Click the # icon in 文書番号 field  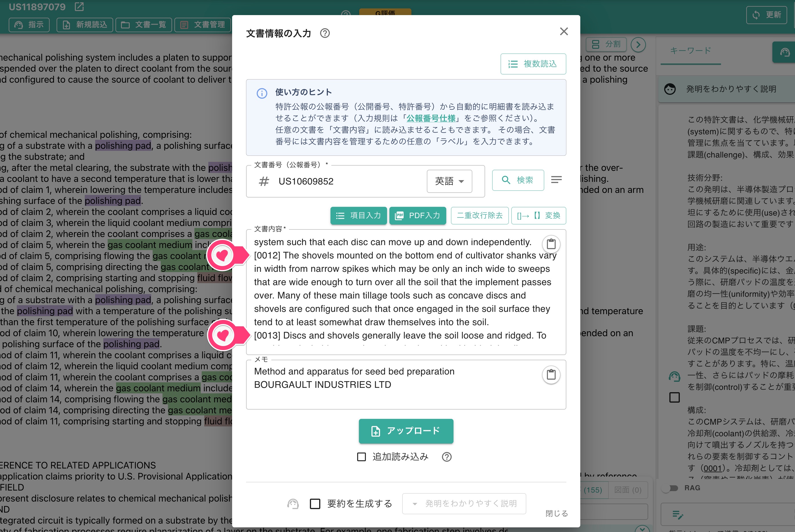coord(264,182)
